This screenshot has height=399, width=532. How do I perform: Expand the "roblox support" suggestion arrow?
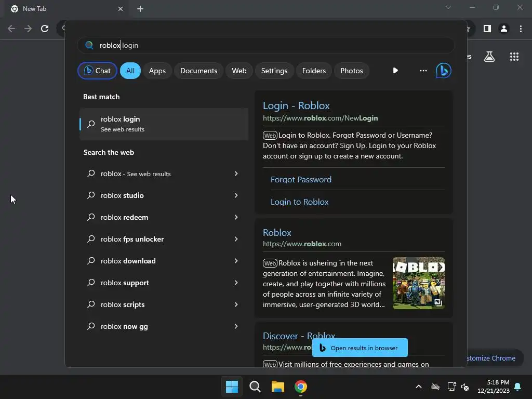coord(236,283)
